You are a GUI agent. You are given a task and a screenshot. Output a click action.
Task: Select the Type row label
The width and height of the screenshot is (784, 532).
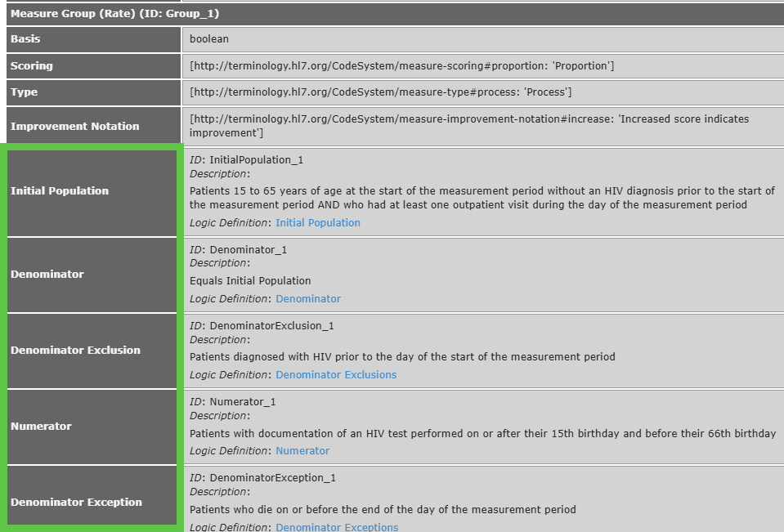tap(25, 92)
